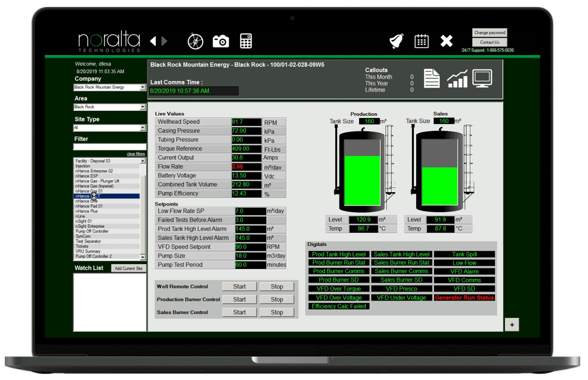Click into the Filter text box

[109, 147]
